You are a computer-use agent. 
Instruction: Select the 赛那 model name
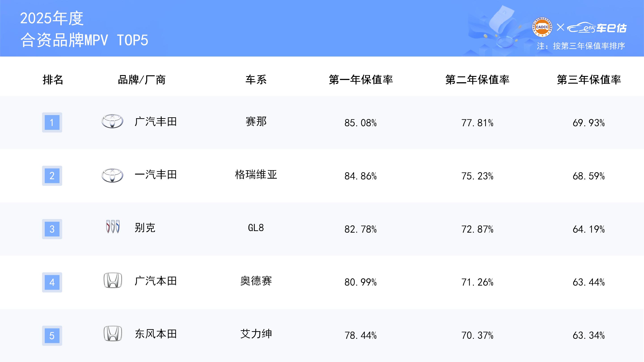pos(256,122)
